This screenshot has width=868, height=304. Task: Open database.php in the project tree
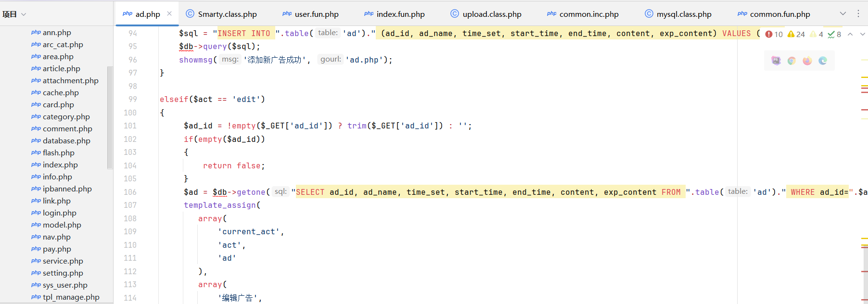click(x=66, y=140)
